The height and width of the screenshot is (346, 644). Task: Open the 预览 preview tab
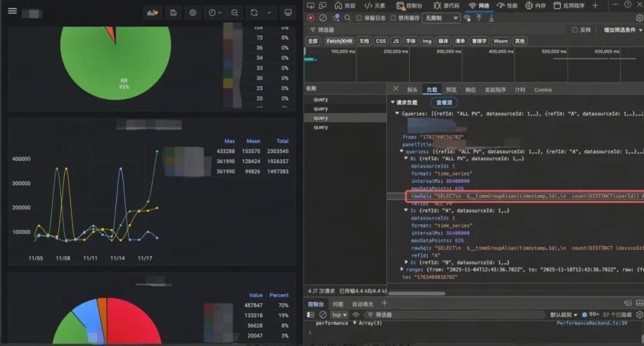tap(451, 90)
